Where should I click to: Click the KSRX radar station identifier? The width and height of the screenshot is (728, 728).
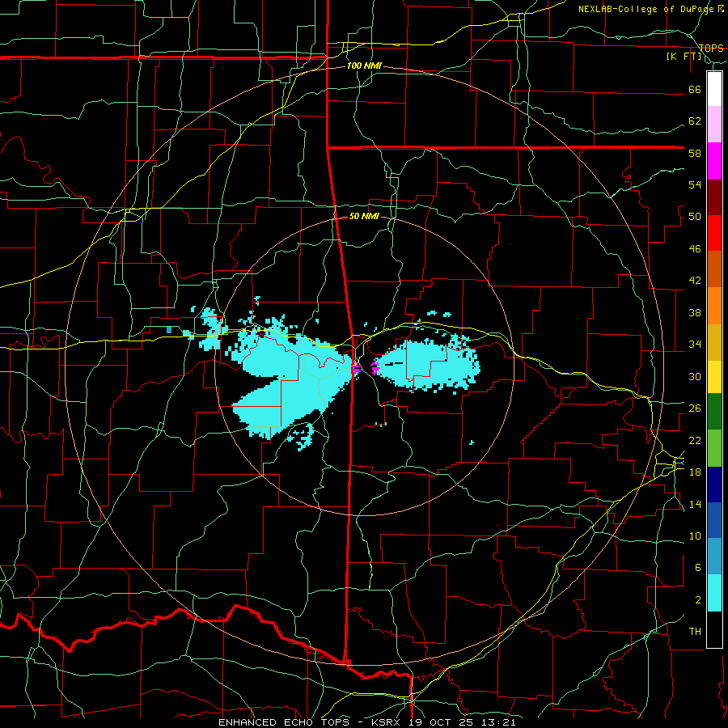pos(387,722)
